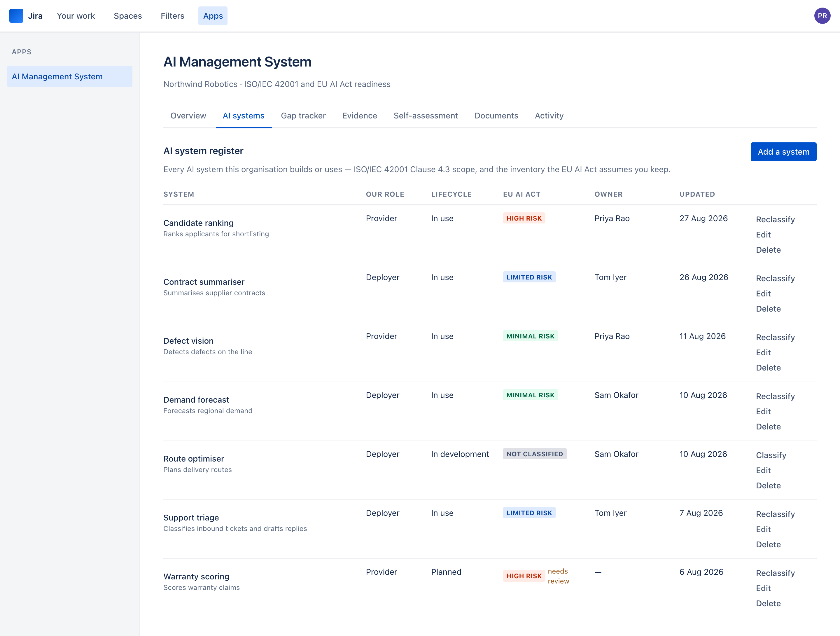Click the Candidate ranking system name
Image resolution: width=840 pixels, height=636 pixels.
tap(198, 223)
